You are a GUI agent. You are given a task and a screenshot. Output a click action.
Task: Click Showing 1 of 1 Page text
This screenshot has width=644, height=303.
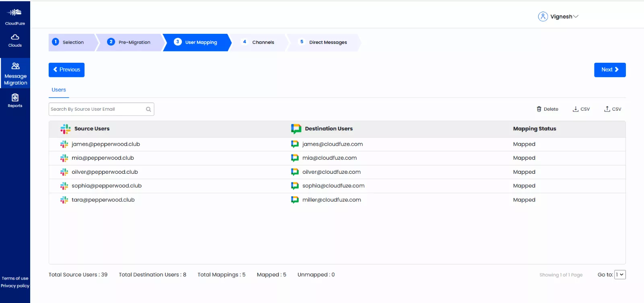561,275
